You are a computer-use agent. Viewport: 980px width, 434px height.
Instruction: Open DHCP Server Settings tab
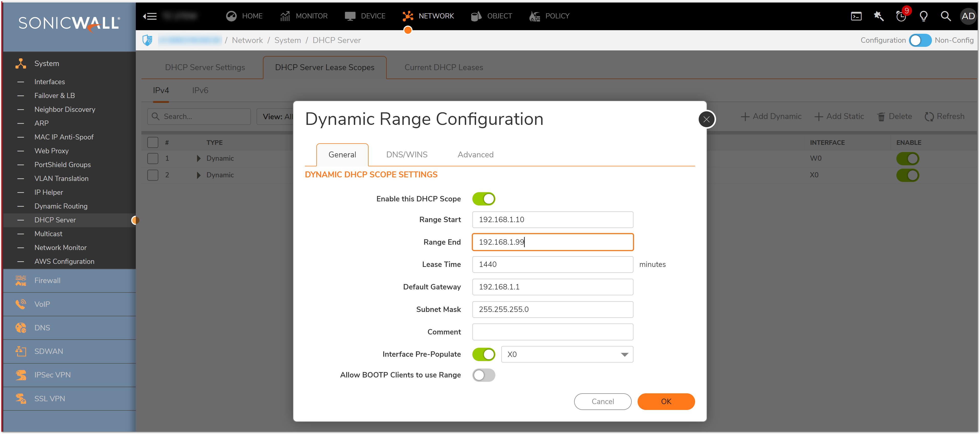pos(205,67)
